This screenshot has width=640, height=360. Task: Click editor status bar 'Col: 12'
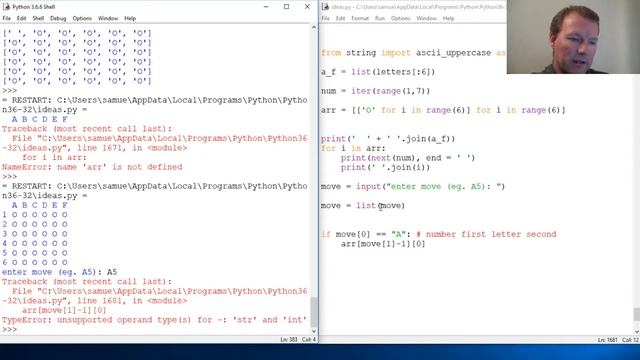pos(630,340)
